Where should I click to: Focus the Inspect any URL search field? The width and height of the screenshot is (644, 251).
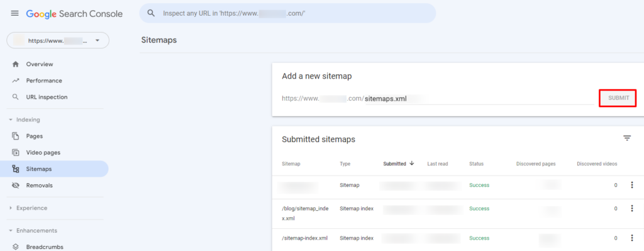(287, 13)
